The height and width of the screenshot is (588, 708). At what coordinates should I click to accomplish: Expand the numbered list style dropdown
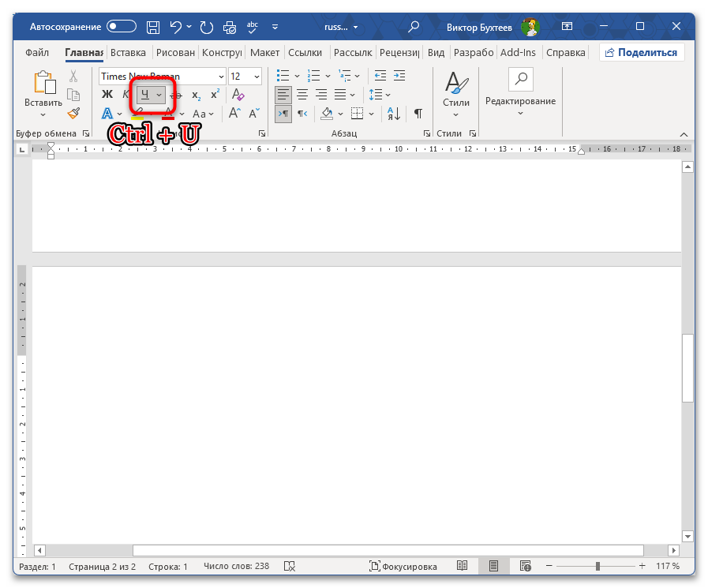328,76
